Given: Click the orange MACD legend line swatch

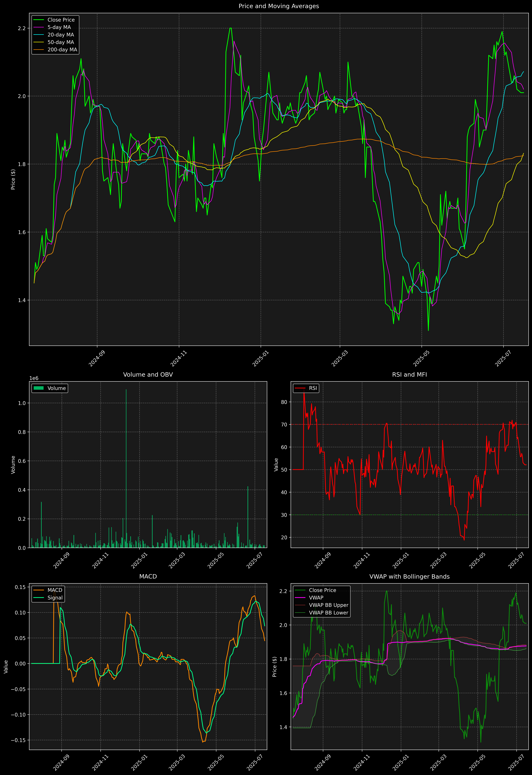Looking at the screenshot, I should pyautogui.click(x=39, y=590).
